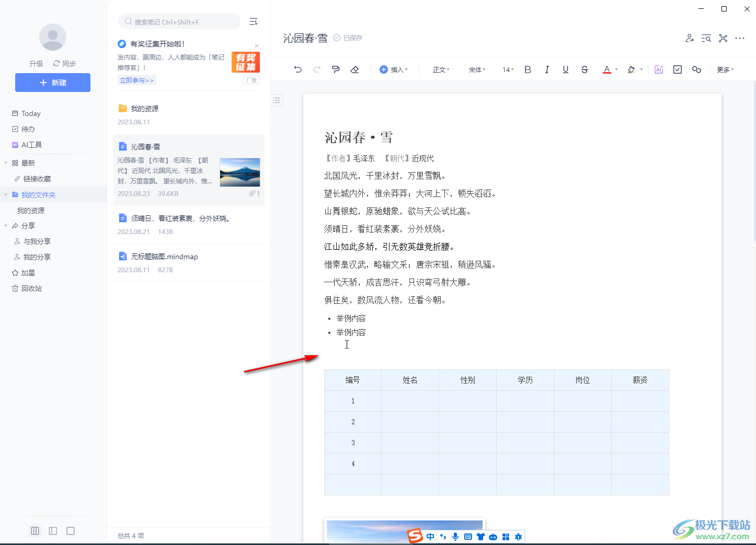Open the 须晴日 note in the list
The width and height of the screenshot is (756, 545).
click(x=189, y=225)
